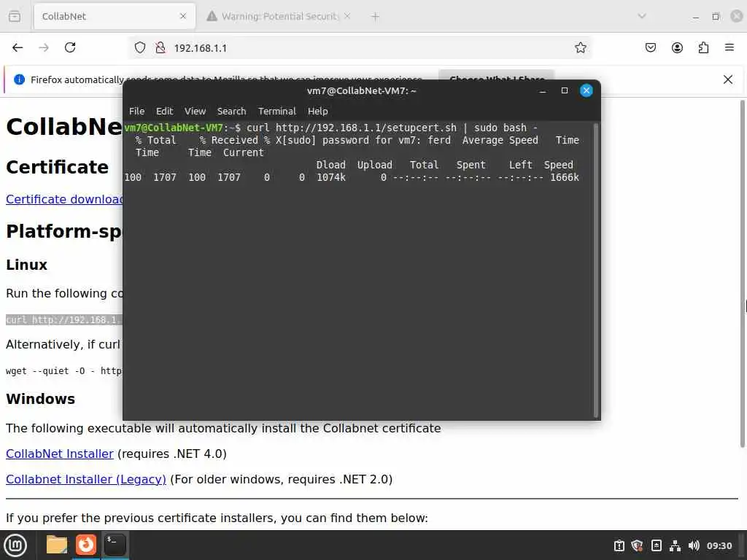This screenshot has width=747, height=560.
Task: Switch to the CollabNet tab
Action: (x=115, y=16)
